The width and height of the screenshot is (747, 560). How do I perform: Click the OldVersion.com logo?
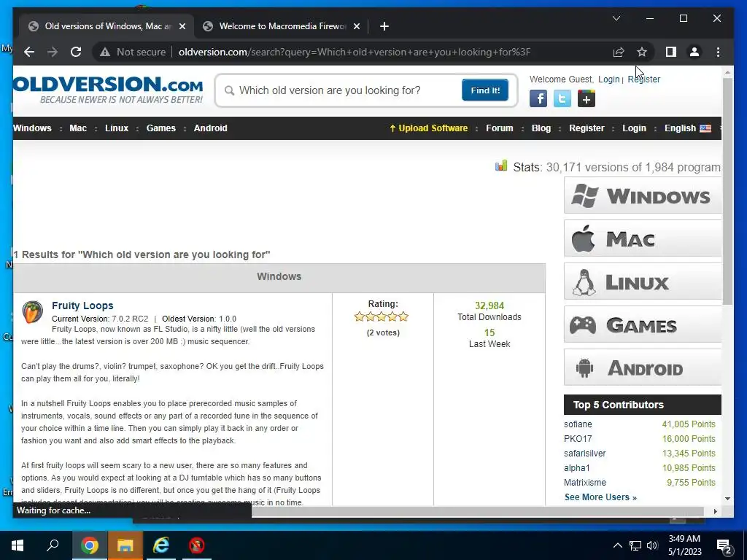[108, 90]
